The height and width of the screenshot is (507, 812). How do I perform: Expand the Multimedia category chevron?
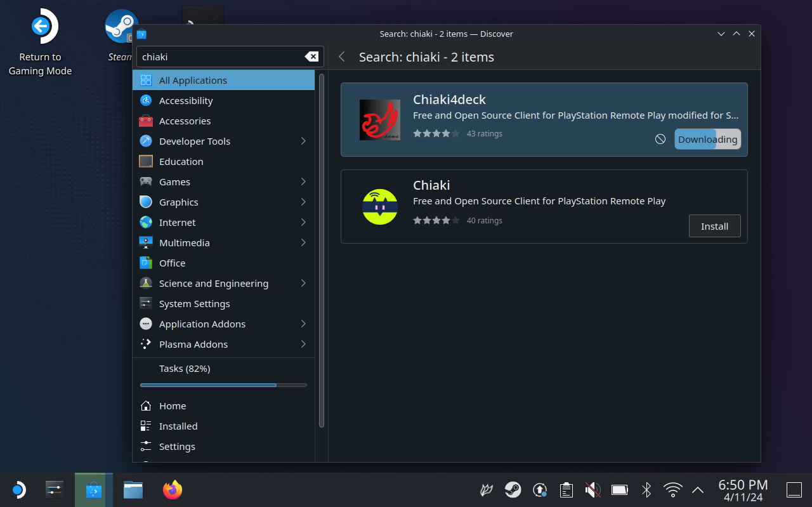point(303,243)
